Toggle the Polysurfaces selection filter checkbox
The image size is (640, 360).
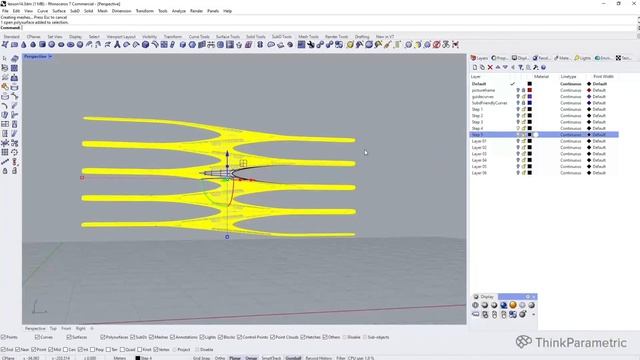pyautogui.click(x=103, y=337)
